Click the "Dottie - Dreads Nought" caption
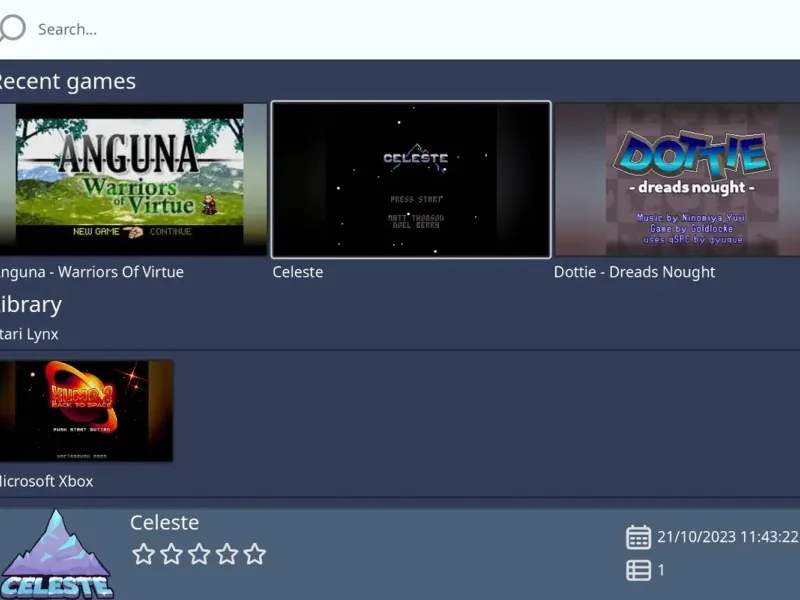This screenshot has height=600, width=800. point(634,272)
